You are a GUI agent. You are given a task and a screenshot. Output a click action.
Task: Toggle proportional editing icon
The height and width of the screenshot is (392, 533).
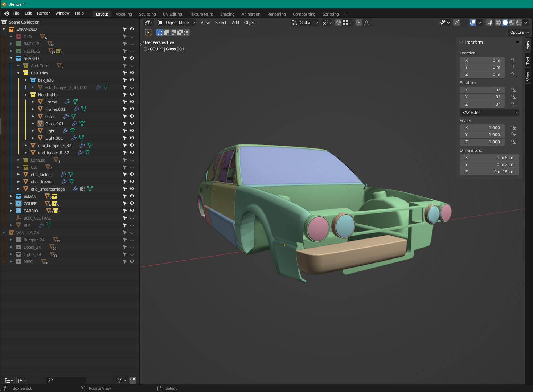coord(359,23)
